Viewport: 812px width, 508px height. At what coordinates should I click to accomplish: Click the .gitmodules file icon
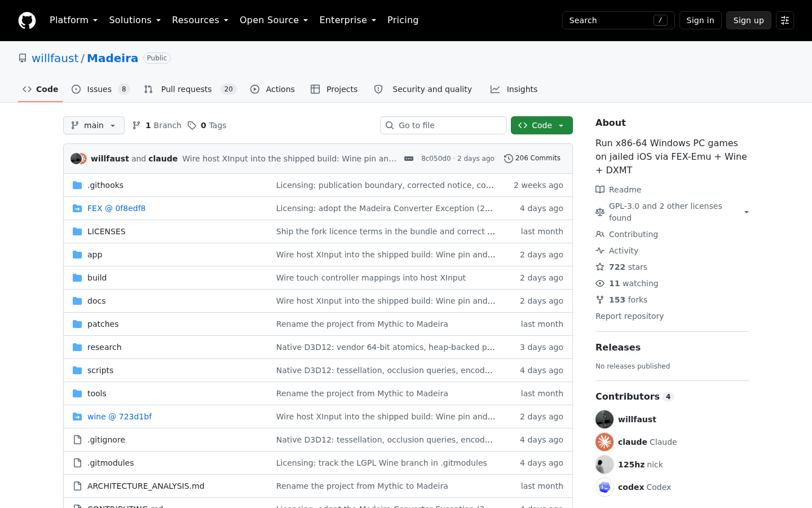[77, 463]
